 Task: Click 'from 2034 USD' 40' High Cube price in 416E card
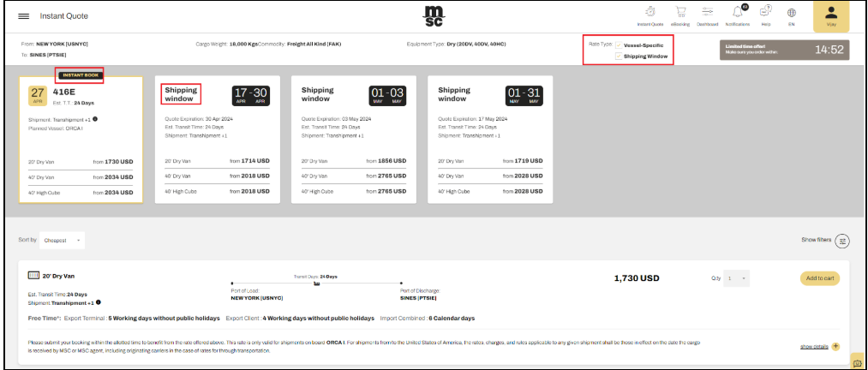click(113, 193)
